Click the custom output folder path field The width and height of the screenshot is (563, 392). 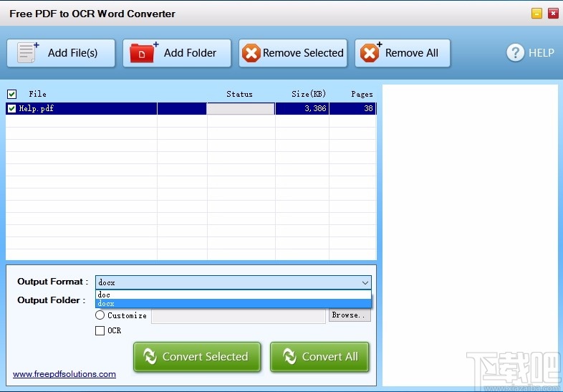pyautogui.click(x=239, y=316)
